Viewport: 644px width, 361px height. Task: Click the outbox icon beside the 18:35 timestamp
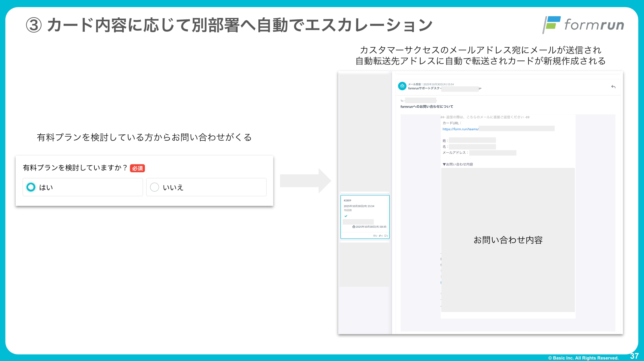click(354, 227)
